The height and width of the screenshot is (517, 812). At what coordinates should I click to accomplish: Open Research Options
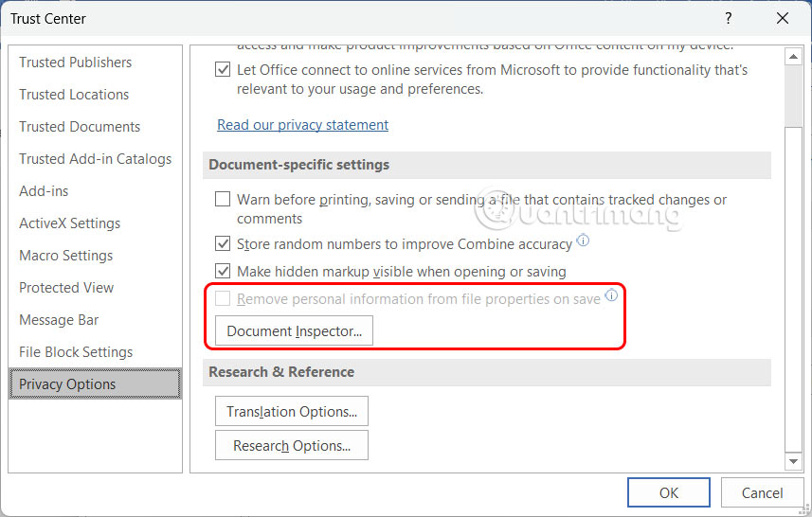[x=292, y=446]
